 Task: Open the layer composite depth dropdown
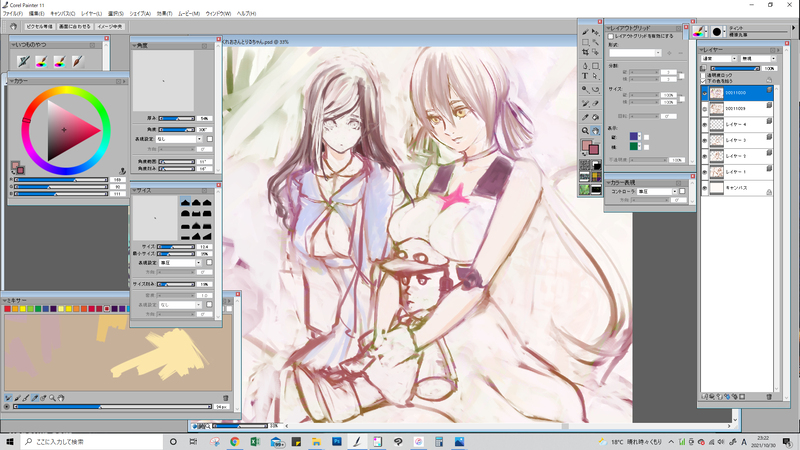(x=759, y=59)
